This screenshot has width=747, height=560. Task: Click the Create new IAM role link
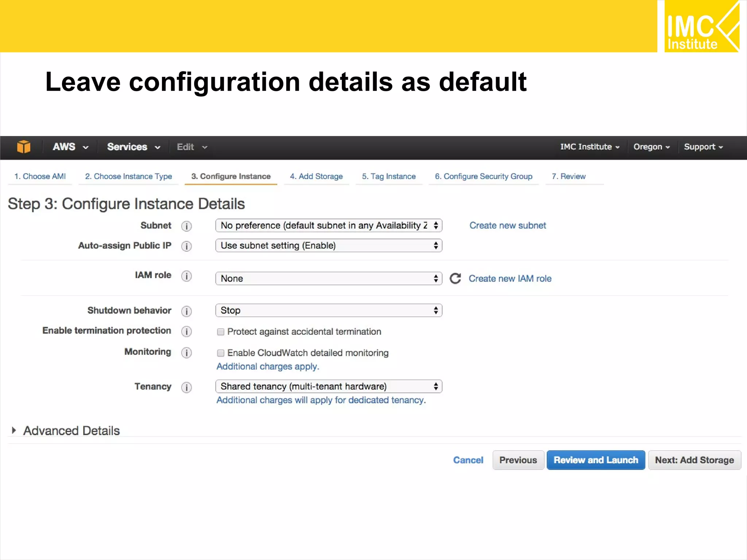click(x=510, y=279)
